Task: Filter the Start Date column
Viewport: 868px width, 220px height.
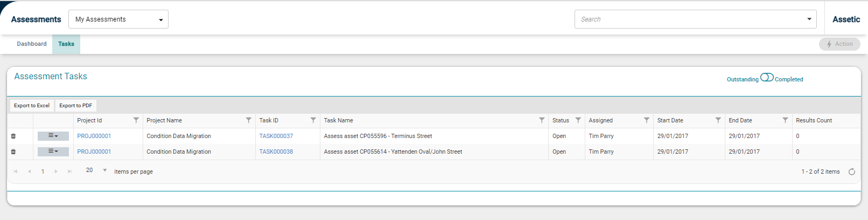Action: [x=718, y=120]
